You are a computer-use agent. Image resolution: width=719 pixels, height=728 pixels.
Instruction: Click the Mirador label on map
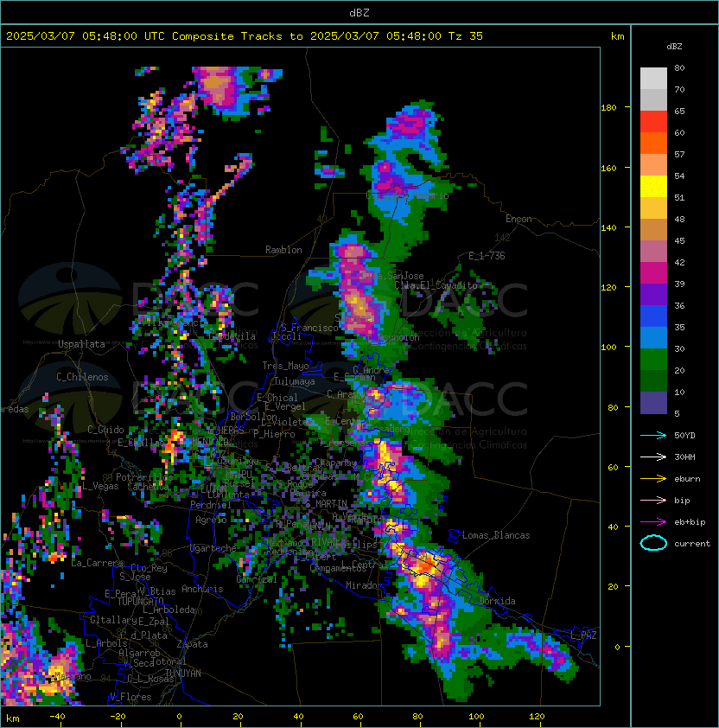pyautogui.click(x=365, y=585)
